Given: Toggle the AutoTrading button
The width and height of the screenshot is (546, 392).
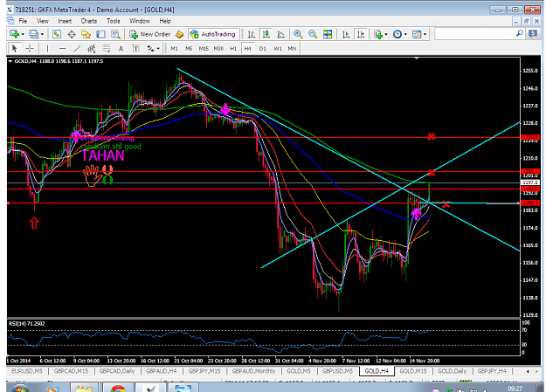Looking at the screenshot, I should click(213, 34).
